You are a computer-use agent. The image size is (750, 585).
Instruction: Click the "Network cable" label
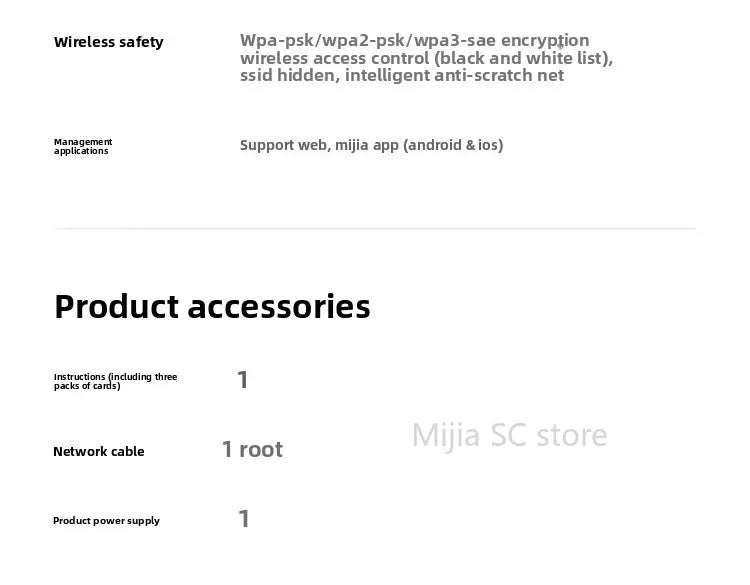click(x=98, y=451)
